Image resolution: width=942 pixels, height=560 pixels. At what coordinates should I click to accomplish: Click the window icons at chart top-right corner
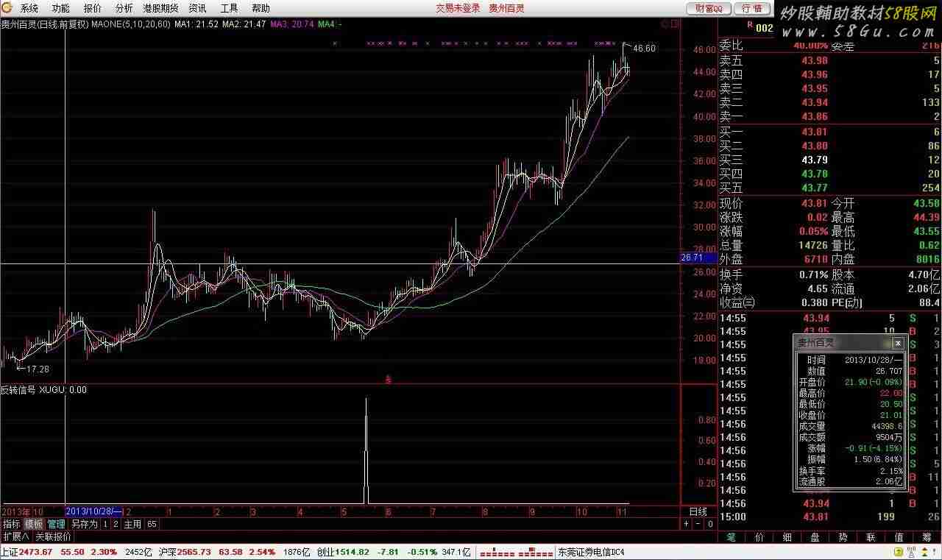670,24
